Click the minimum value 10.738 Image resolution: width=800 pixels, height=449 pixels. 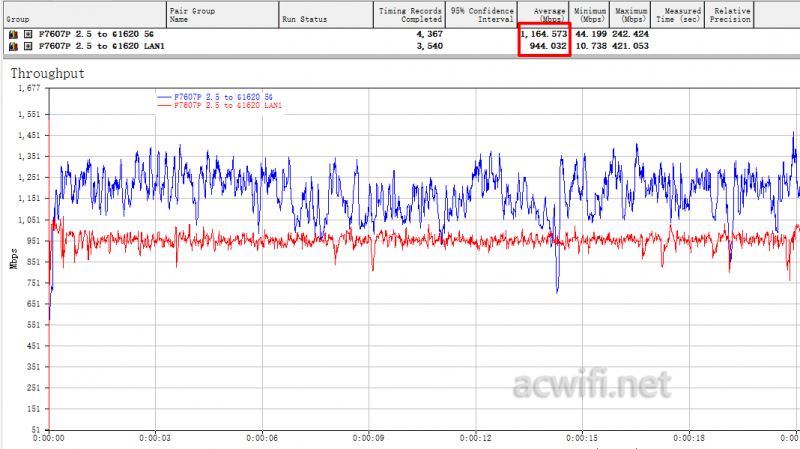click(x=591, y=46)
